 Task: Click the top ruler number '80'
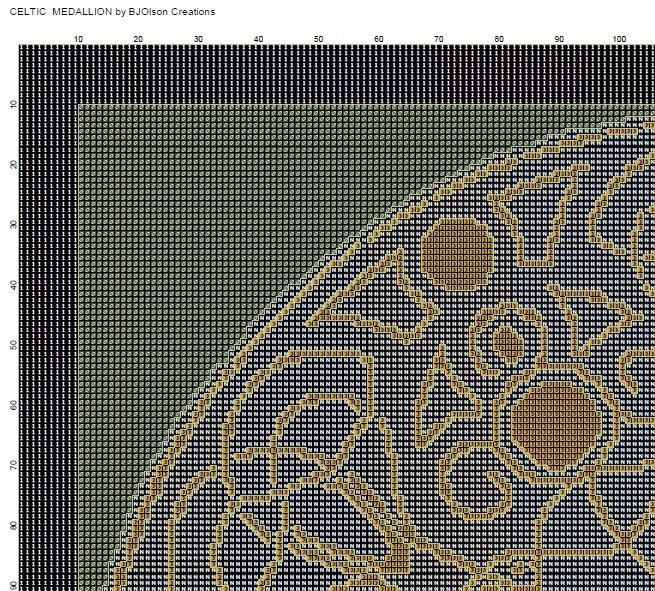pos(499,39)
